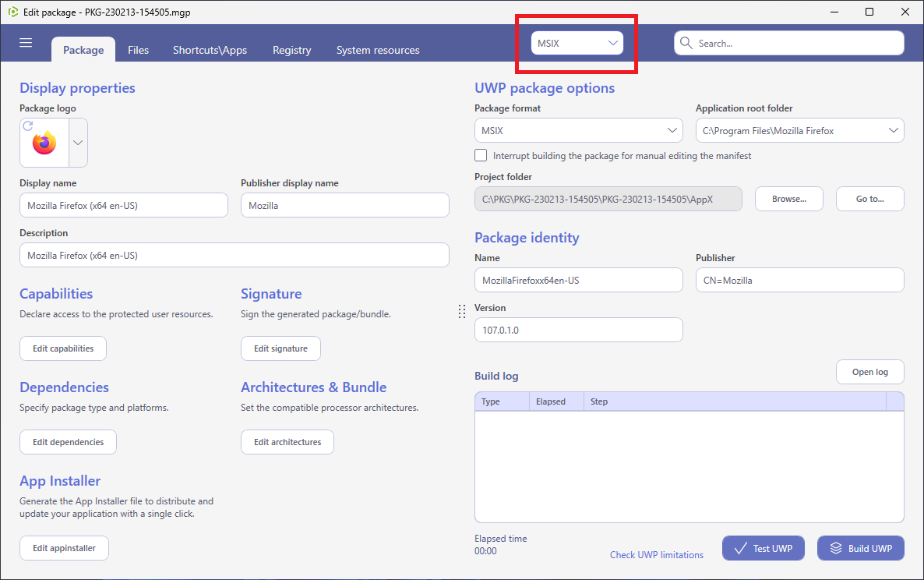Open the hamburger menu
This screenshot has height=580, width=924.
(x=26, y=42)
